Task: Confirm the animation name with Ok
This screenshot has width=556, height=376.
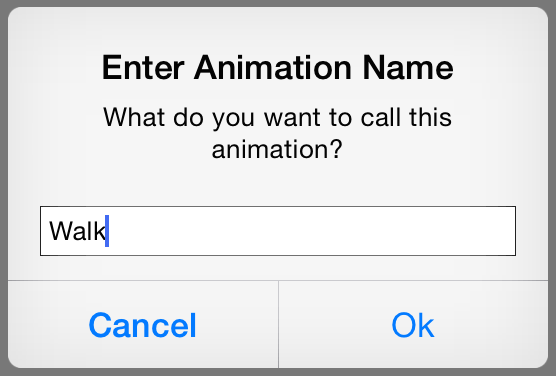Action: point(413,325)
